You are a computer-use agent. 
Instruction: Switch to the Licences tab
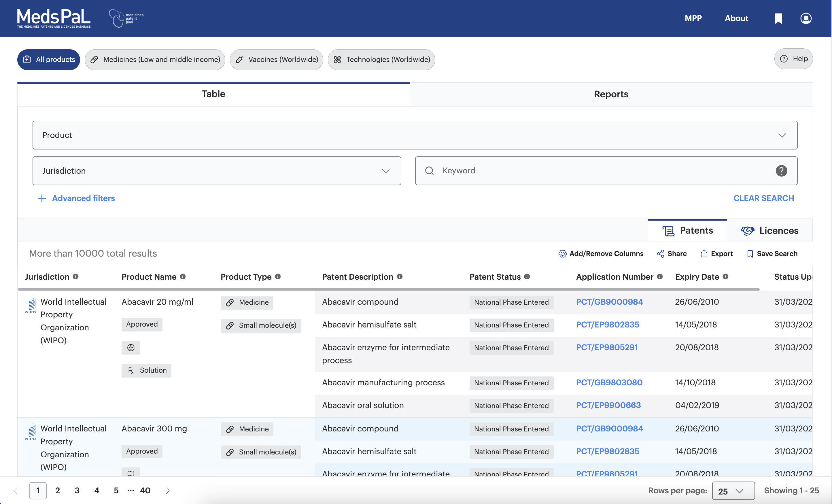pyautogui.click(x=769, y=231)
